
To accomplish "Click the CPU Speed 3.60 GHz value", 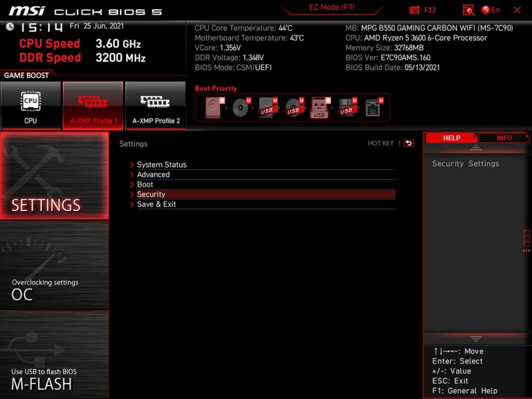I will [x=118, y=44].
